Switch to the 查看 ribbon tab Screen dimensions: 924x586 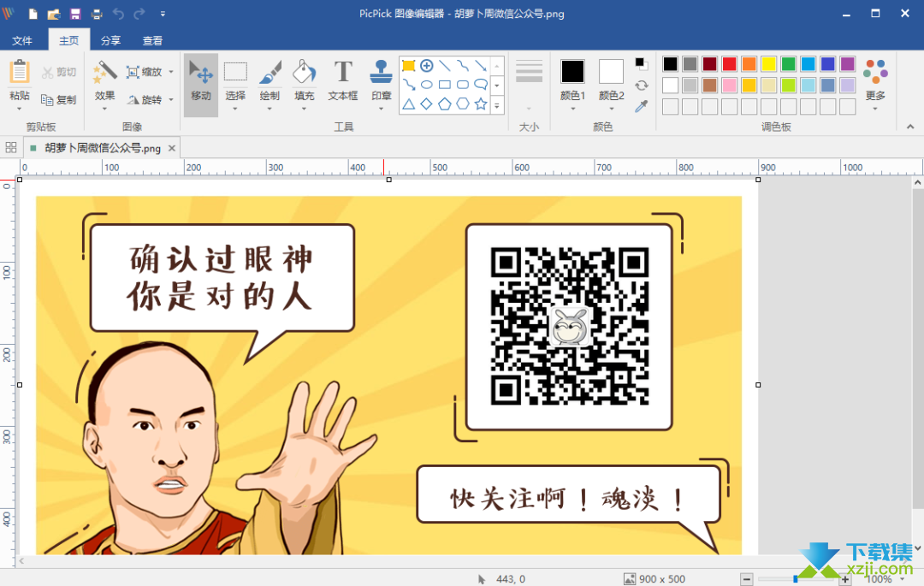[152, 40]
